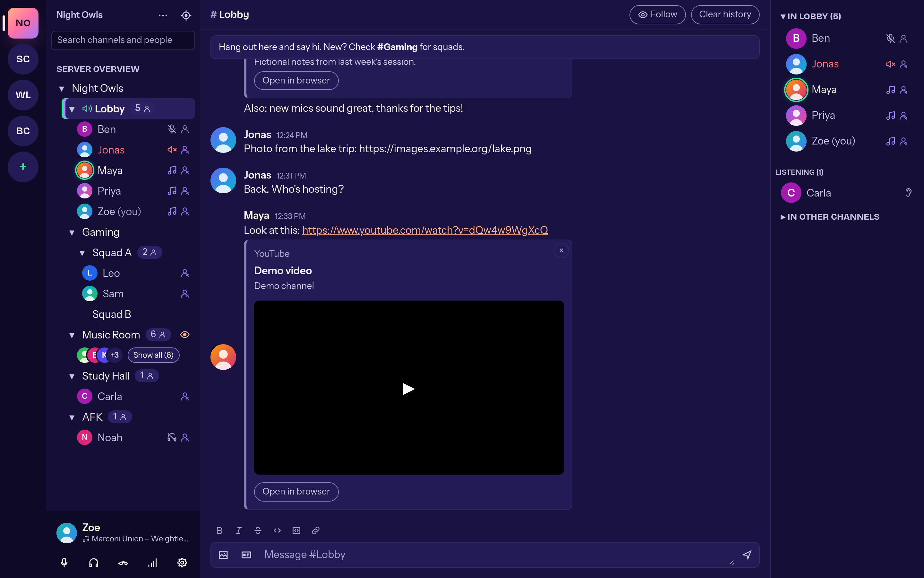Switch to WL server
This screenshot has height=578, width=924.
coord(23,95)
